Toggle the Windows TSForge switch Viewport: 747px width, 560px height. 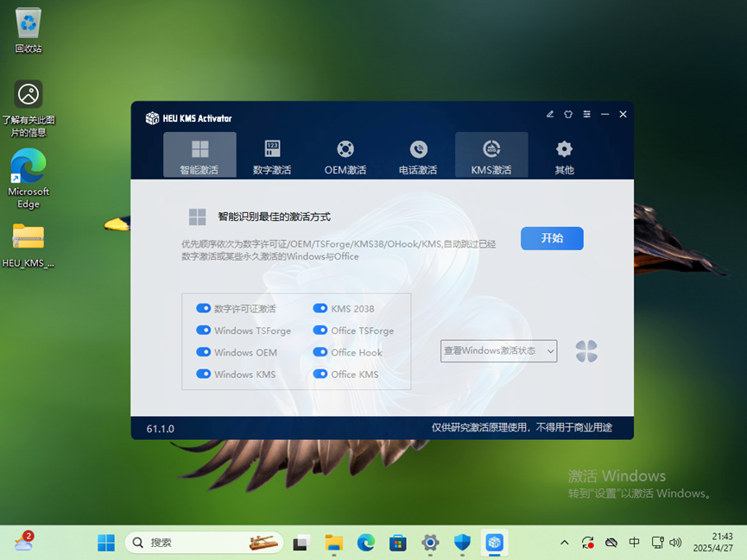tap(204, 330)
